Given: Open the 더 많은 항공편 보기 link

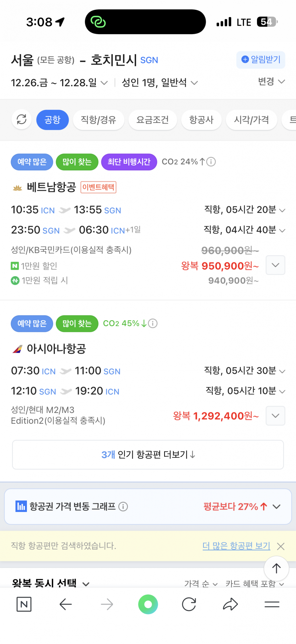Looking at the screenshot, I should (236, 546).
